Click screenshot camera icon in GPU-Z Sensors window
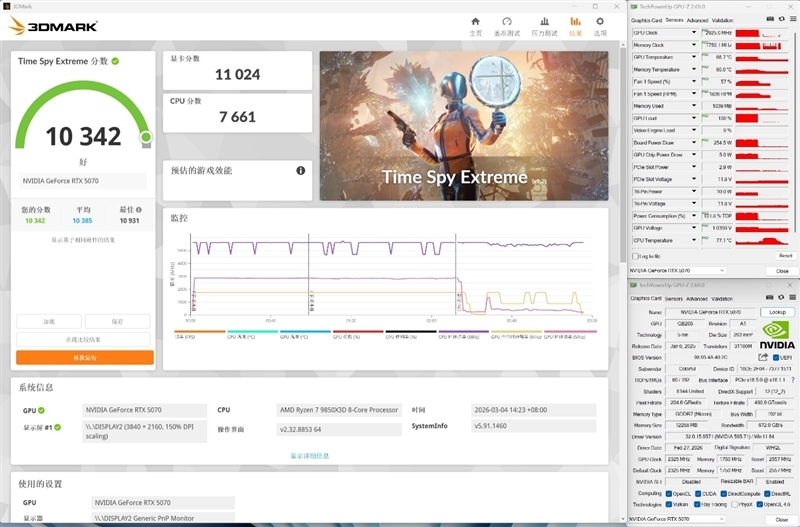 click(770, 19)
